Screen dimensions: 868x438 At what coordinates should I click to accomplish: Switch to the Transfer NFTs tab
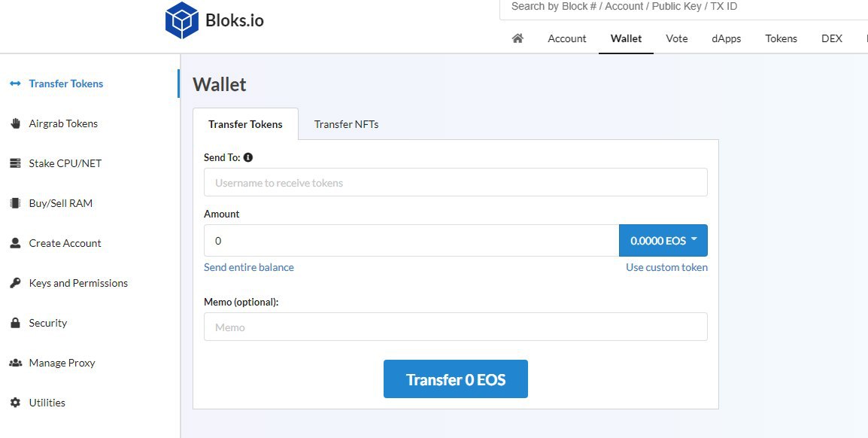(347, 124)
